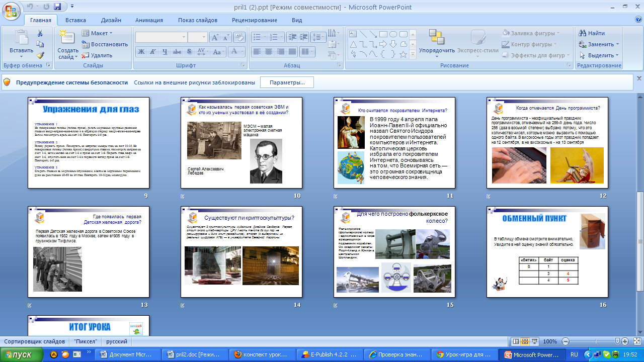Open the font name combo box
This screenshot has height=362, width=644.
161,37
